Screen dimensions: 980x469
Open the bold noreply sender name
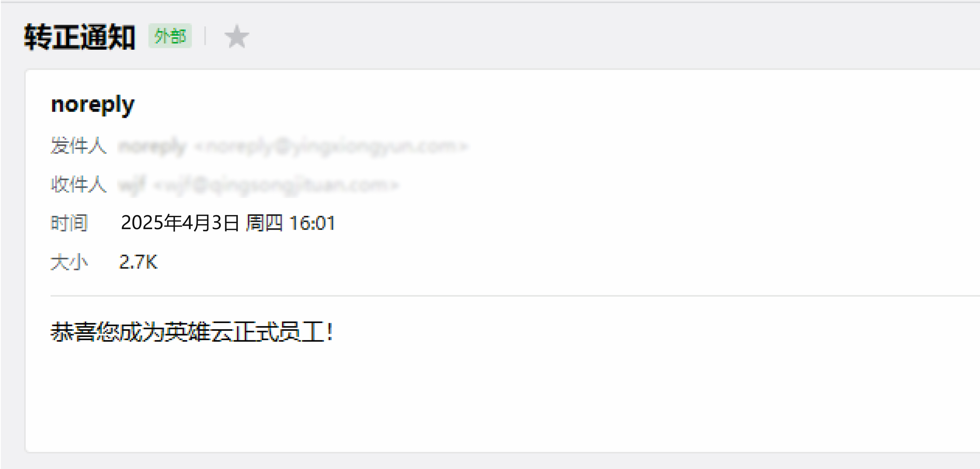tap(92, 105)
